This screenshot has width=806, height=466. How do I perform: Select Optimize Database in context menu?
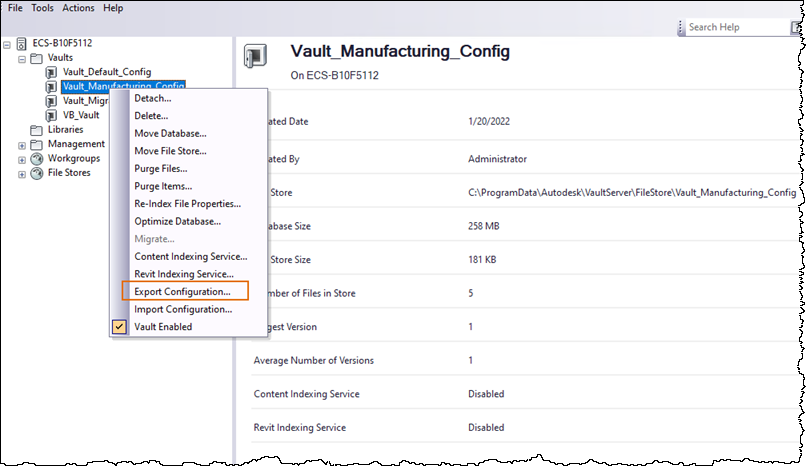177,221
